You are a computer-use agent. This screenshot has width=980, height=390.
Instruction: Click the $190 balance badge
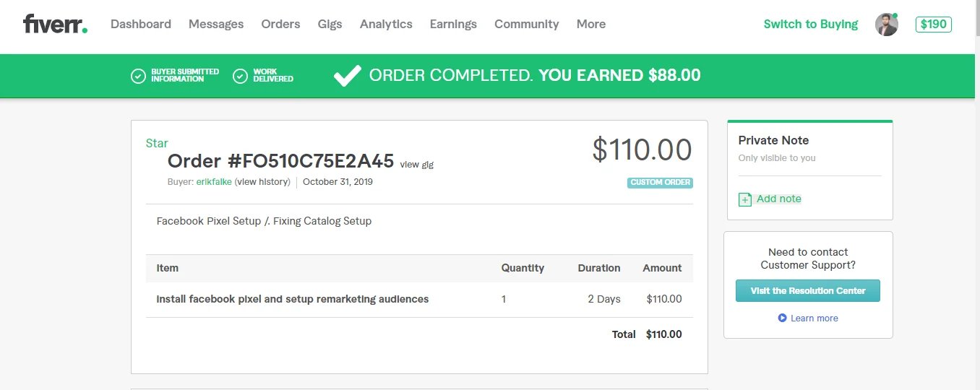coord(933,25)
